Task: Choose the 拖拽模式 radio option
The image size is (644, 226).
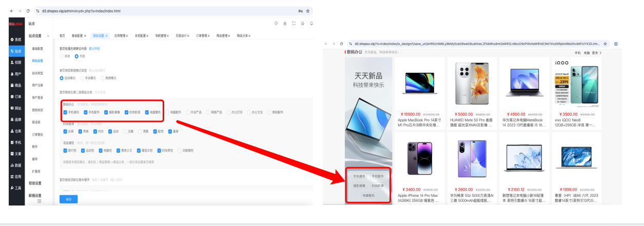Action: 109,78
